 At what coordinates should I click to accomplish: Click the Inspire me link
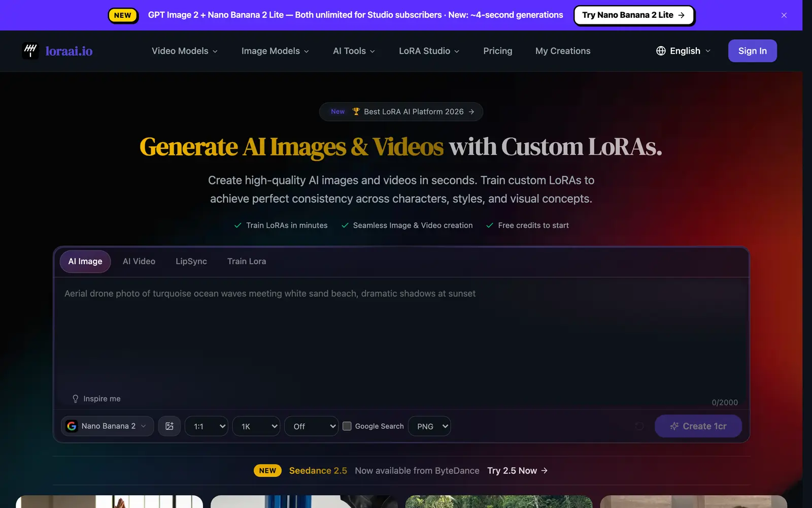[x=96, y=399]
